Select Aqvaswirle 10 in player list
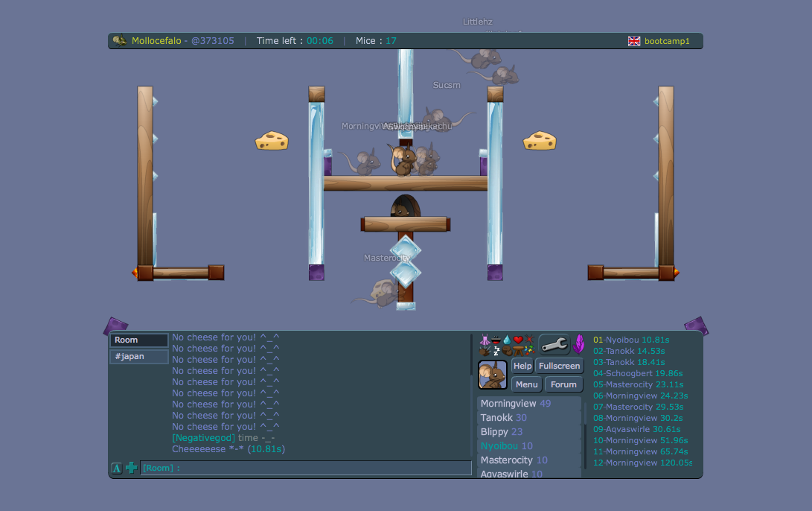Screen dimensions: 812x511 coord(528,474)
